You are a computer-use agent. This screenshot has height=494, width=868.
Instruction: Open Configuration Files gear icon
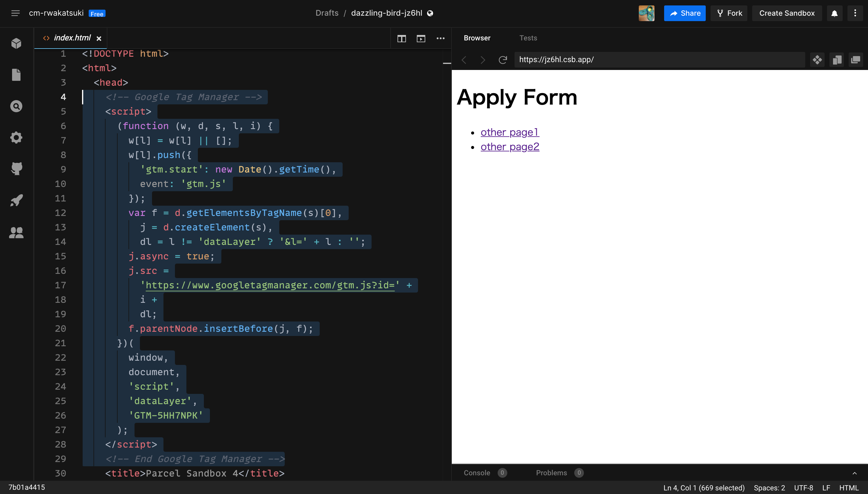[16, 138]
